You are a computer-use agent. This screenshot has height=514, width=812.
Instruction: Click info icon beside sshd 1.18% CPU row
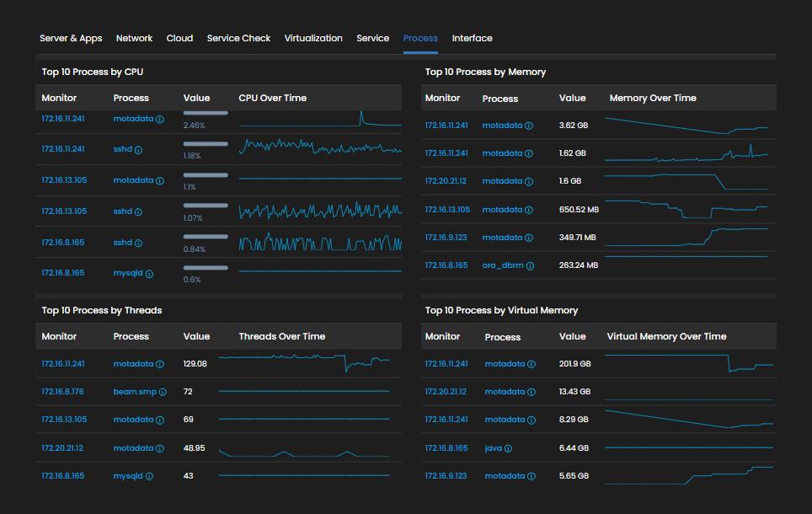pyautogui.click(x=138, y=150)
